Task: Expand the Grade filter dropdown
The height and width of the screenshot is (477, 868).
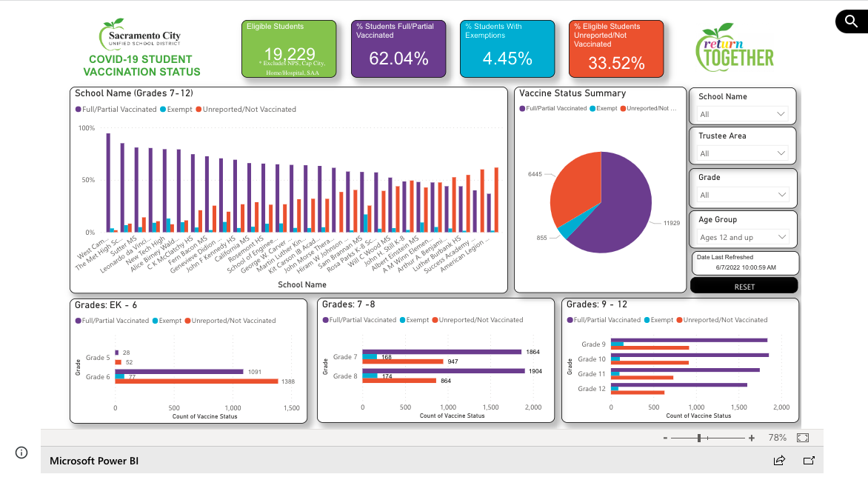Action: click(x=743, y=195)
